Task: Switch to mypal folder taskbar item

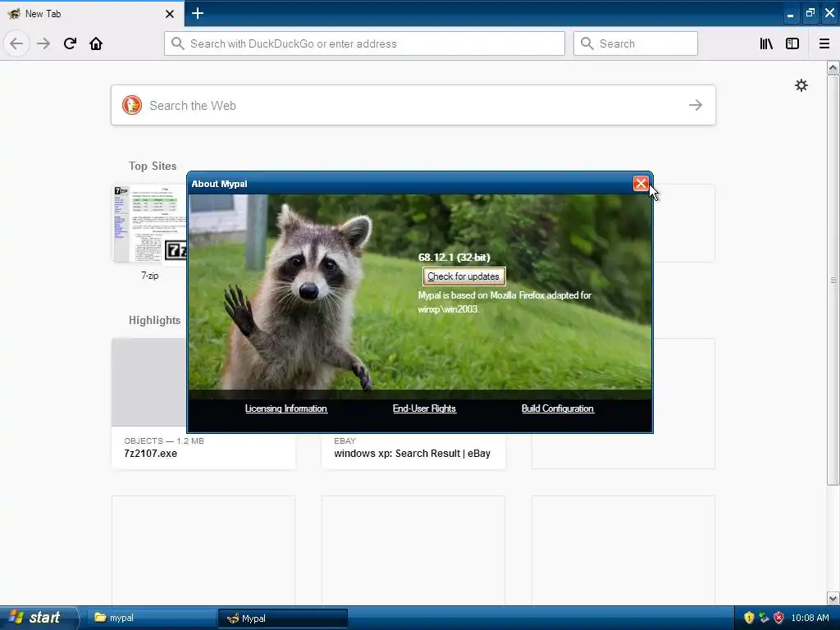Action: point(151,618)
